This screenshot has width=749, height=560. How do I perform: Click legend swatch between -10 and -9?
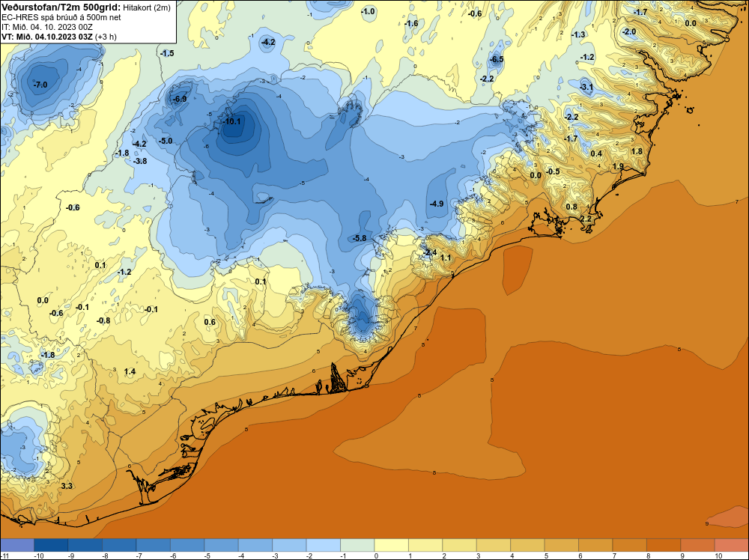click(x=51, y=545)
